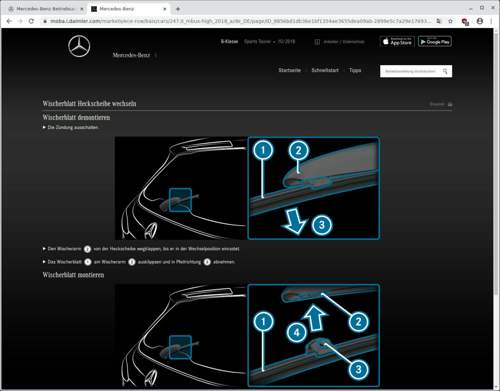
Task: Click the search magnifier icon
Action: click(x=445, y=71)
